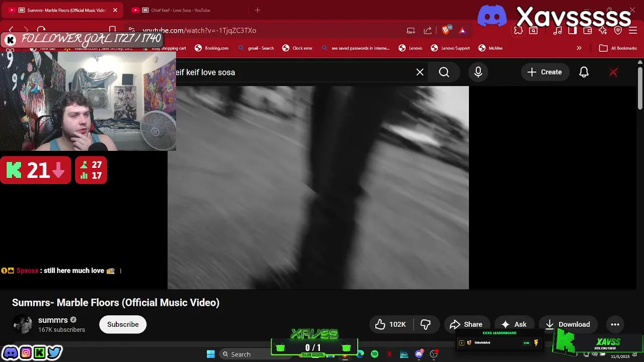Open gmail - Search bookmark
The width and height of the screenshot is (644, 362).
coord(256,48)
